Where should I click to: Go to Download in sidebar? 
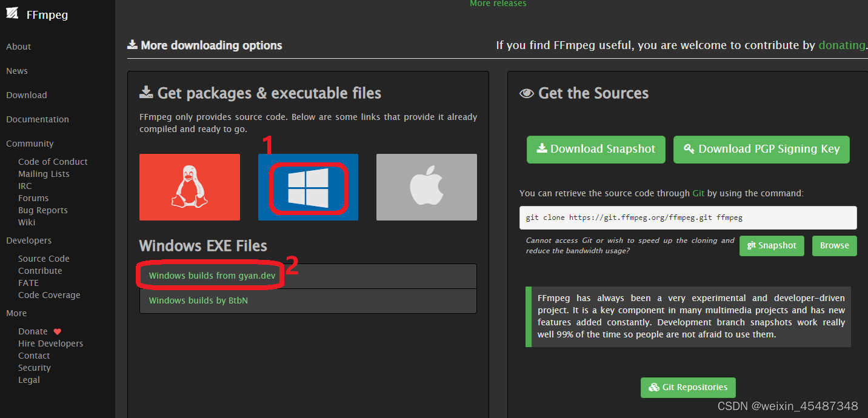click(x=27, y=95)
